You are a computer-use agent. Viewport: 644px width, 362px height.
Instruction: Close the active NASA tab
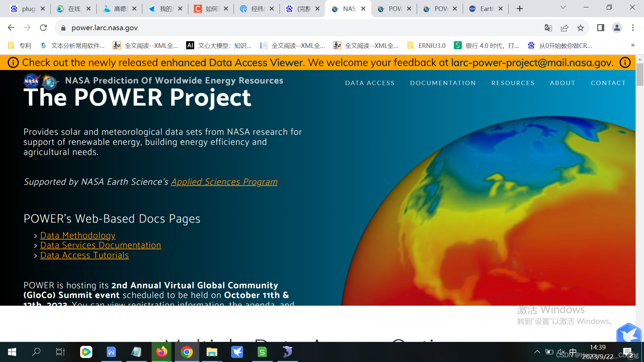363,9
